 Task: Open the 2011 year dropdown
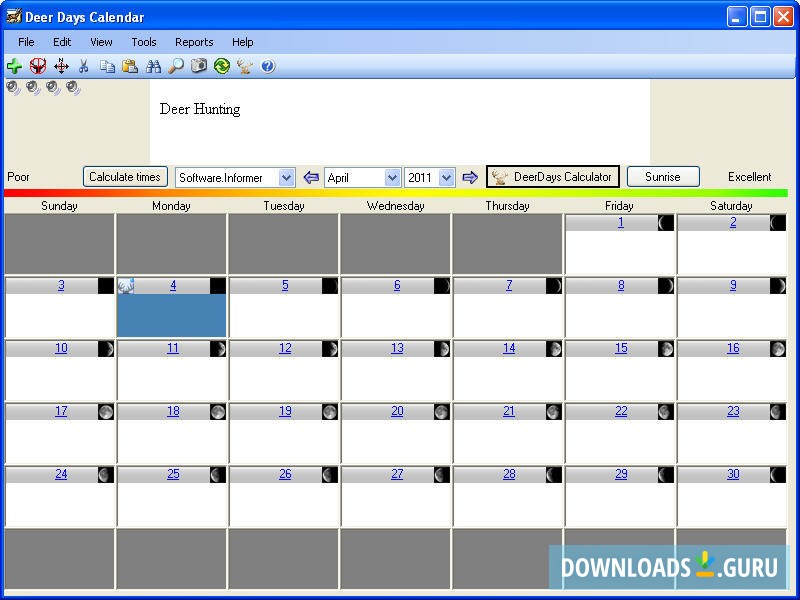(x=446, y=178)
